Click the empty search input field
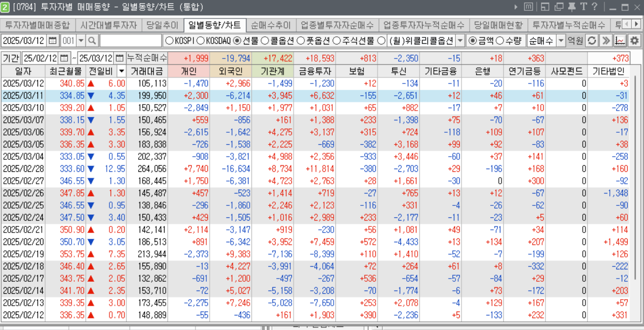Image resolution: width=644 pixels, height=330 pixels. coord(131,41)
